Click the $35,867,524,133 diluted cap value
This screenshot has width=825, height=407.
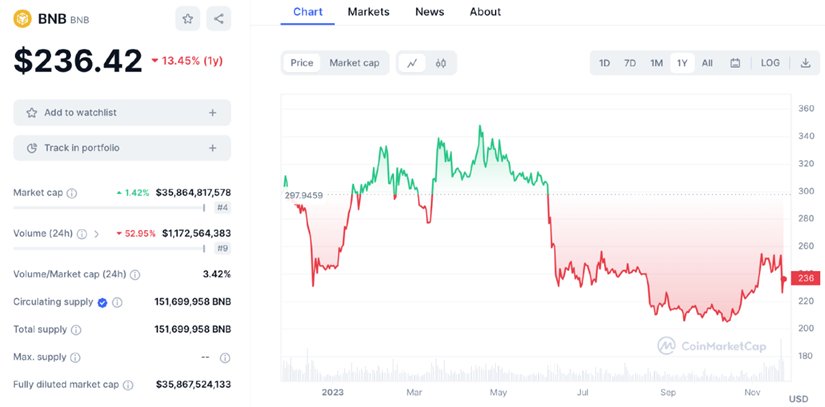click(x=193, y=384)
